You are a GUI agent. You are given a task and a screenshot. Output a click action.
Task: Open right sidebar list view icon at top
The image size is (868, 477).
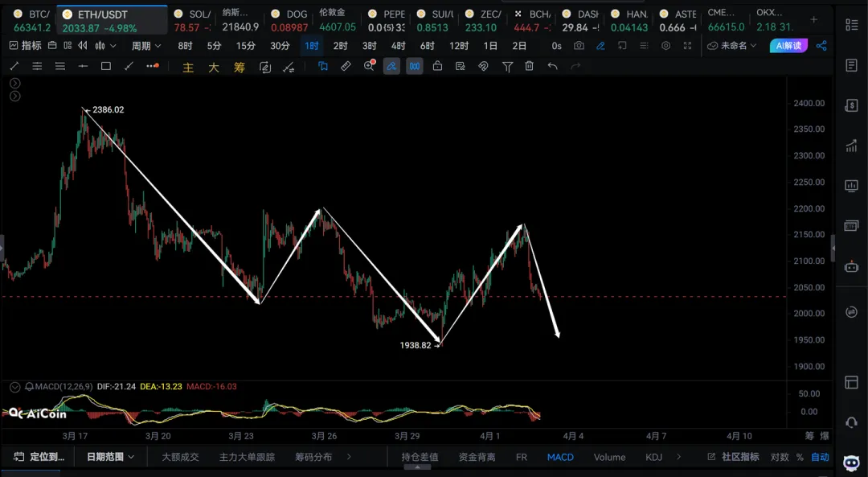point(851,24)
